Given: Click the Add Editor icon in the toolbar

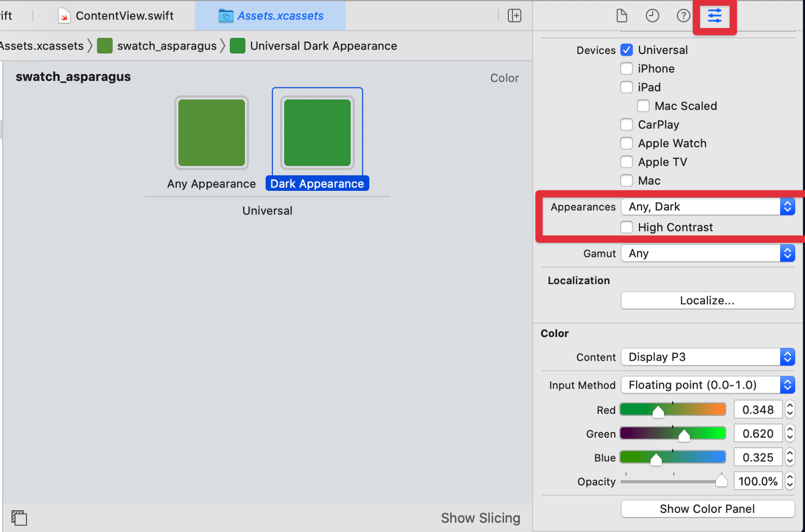Looking at the screenshot, I should tap(513, 16).
